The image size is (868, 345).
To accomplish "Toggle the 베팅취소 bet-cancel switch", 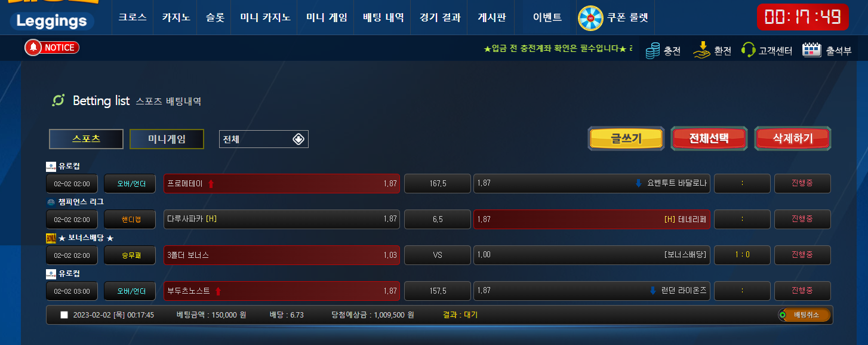I will coord(804,315).
